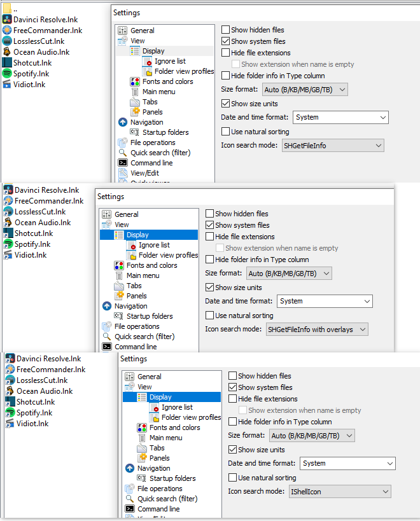Viewport: 420px width, 521px height.
Task: Click Shotcut.lnk name in middle file list
Action: [x=34, y=233]
